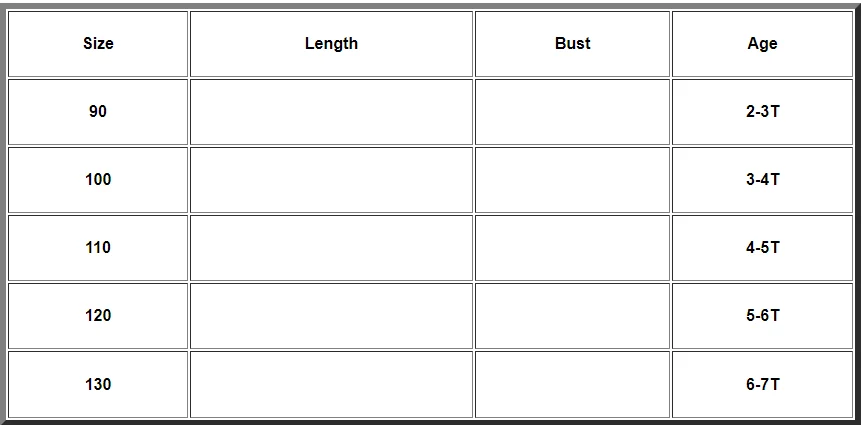Select the size 90 cell
Viewport: 862px width, 425px height.
point(98,112)
